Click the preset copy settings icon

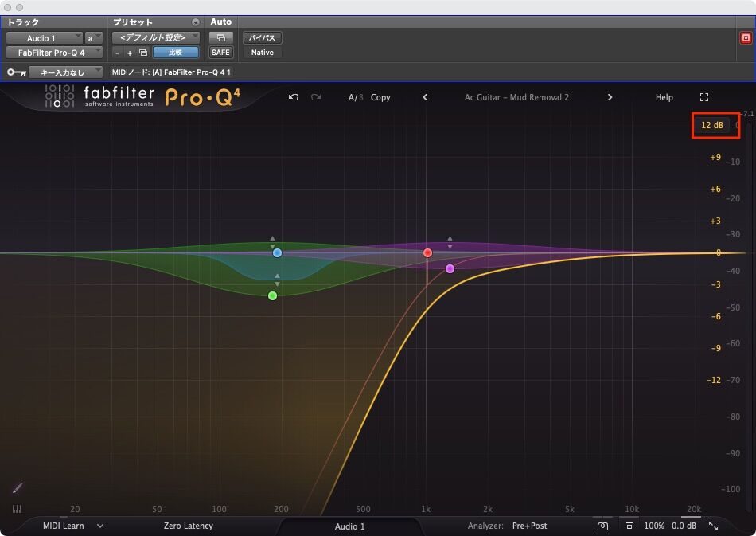[143, 52]
